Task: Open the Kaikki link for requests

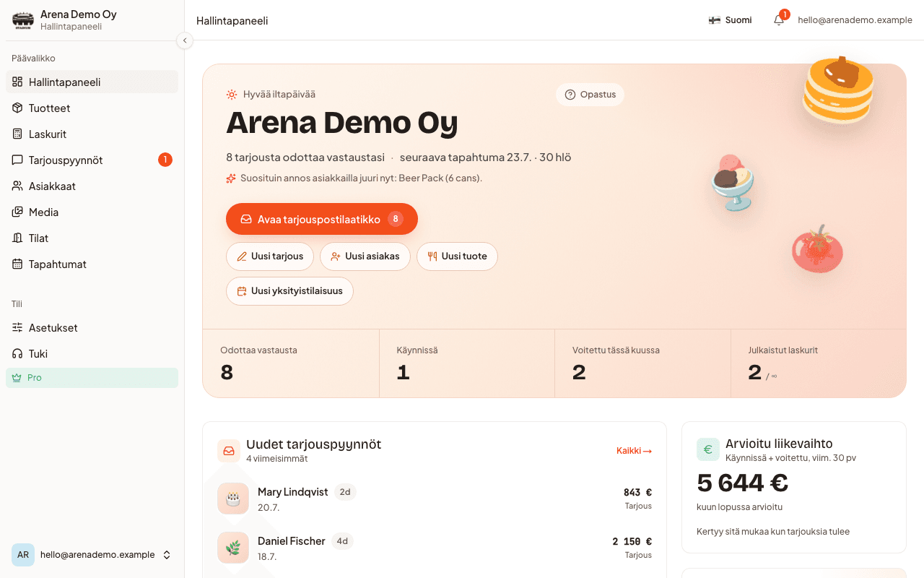Action: (x=634, y=451)
